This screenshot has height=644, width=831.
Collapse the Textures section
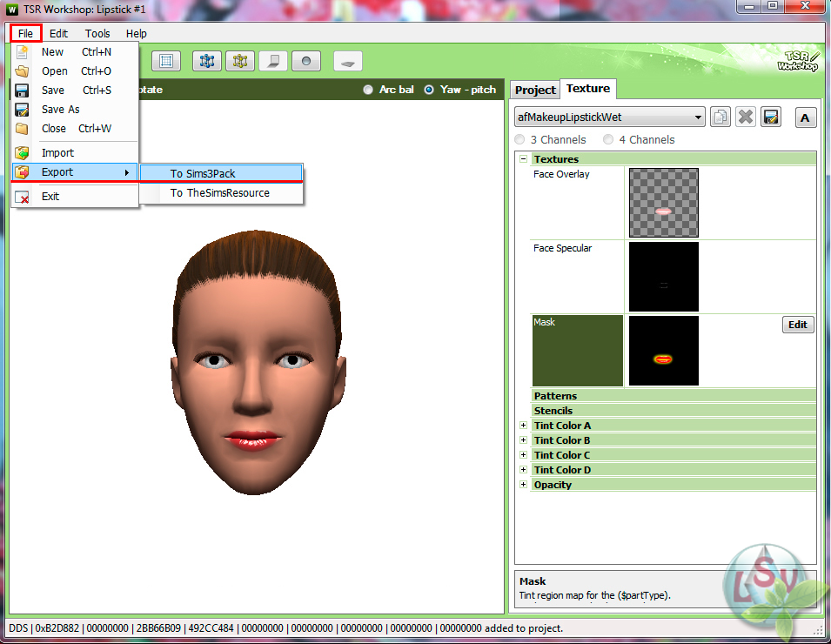coord(524,158)
